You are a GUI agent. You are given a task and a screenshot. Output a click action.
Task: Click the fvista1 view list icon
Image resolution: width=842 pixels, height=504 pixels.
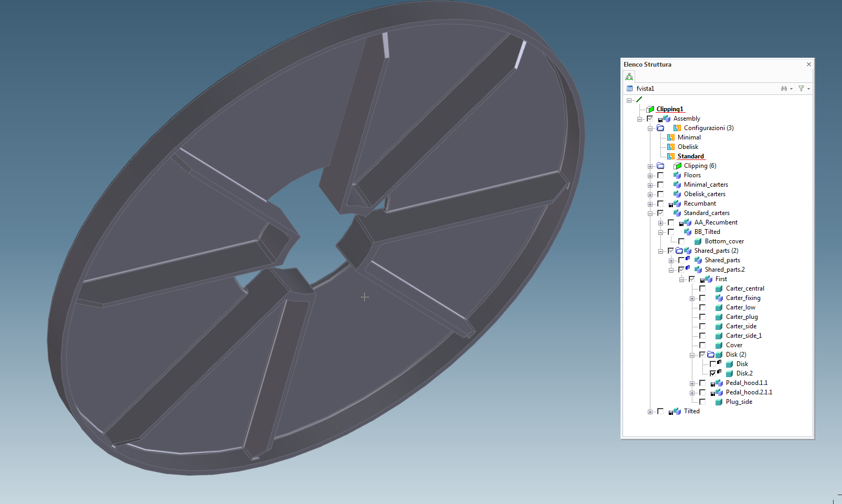tap(629, 89)
